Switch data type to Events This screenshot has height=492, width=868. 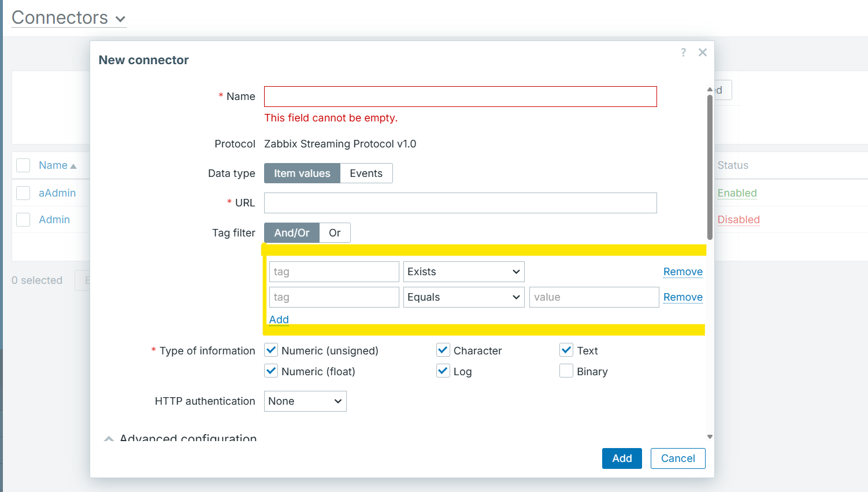366,173
